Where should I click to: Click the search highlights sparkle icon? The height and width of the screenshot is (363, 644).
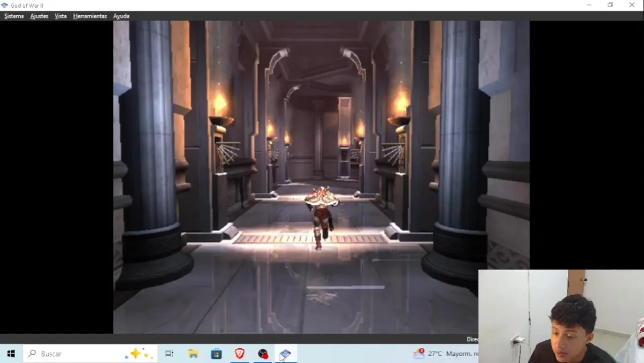[139, 354]
